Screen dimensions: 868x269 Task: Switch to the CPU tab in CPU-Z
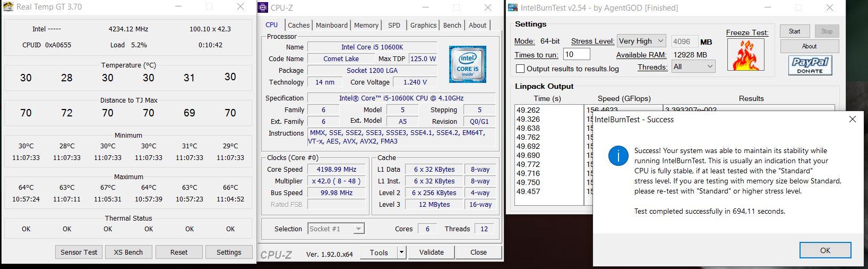pyautogui.click(x=271, y=25)
